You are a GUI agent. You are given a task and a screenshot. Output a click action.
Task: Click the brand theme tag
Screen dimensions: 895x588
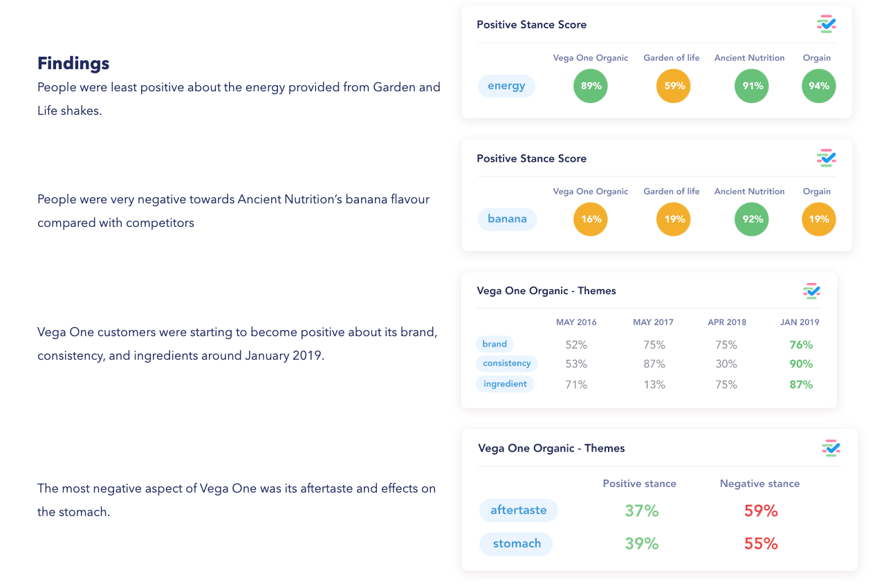coord(495,344)
